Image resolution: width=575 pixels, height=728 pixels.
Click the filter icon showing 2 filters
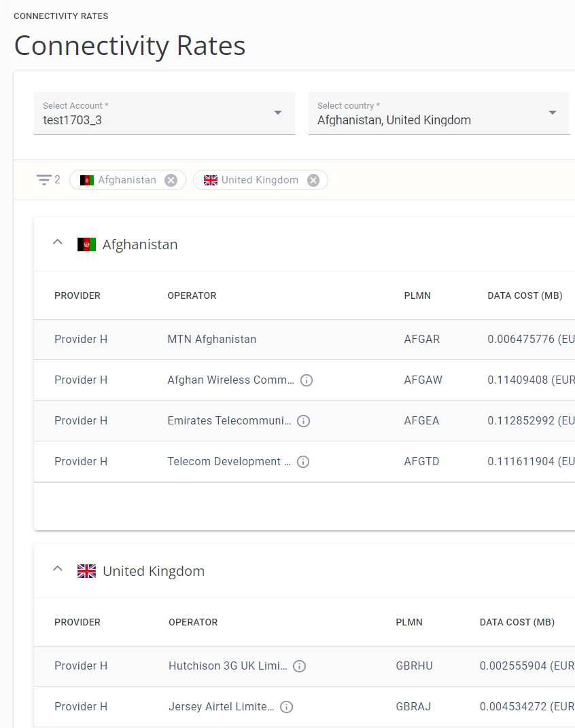coord(44,180)
